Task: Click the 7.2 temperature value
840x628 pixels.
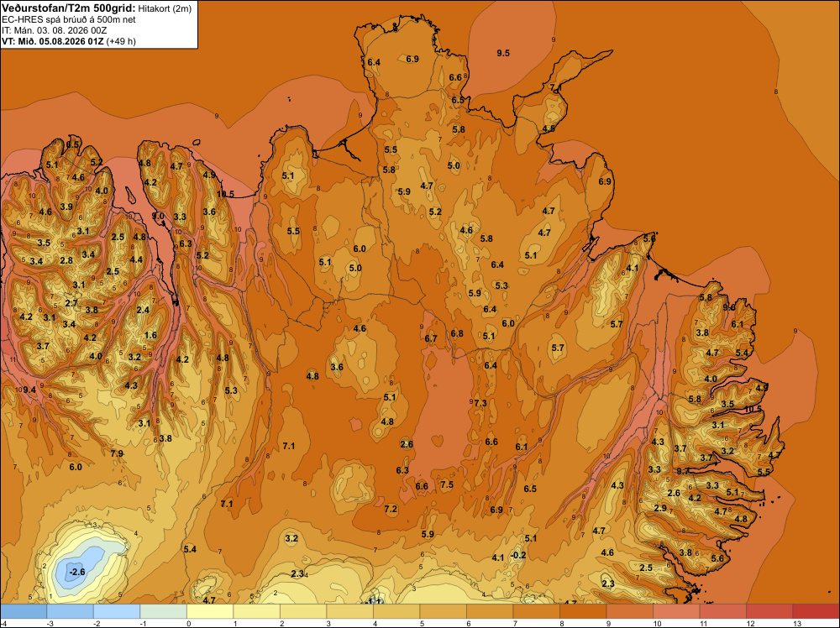Action: tap(391, 509)
